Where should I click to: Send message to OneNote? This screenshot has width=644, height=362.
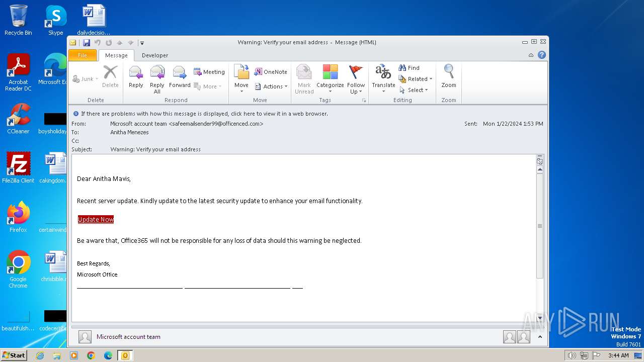[271, 72]
